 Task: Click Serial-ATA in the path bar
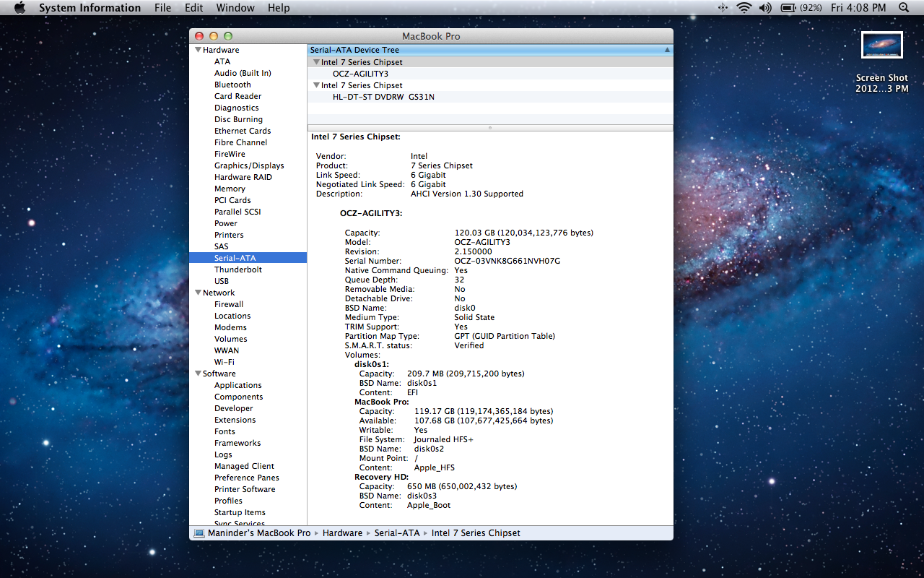[397, 533]
